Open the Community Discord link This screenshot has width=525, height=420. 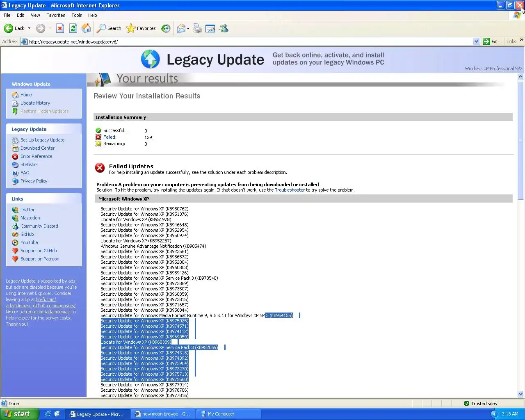[x=39, y=226]
